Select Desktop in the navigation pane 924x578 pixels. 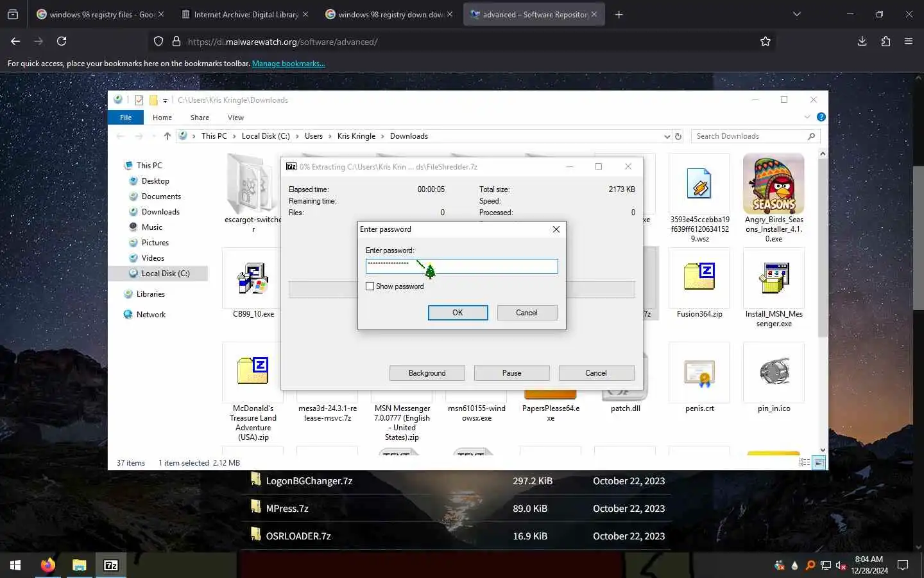[155, 181]
